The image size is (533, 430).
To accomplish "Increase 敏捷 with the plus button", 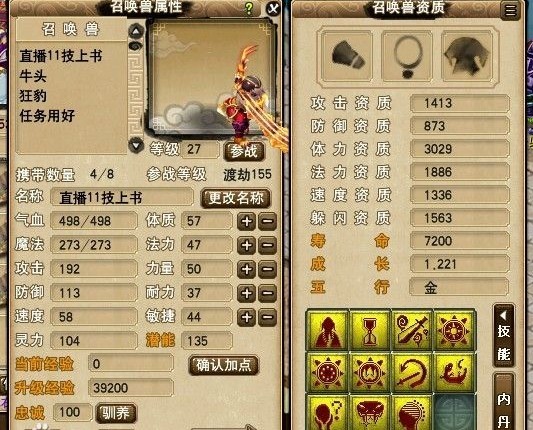I will point(246,317).
